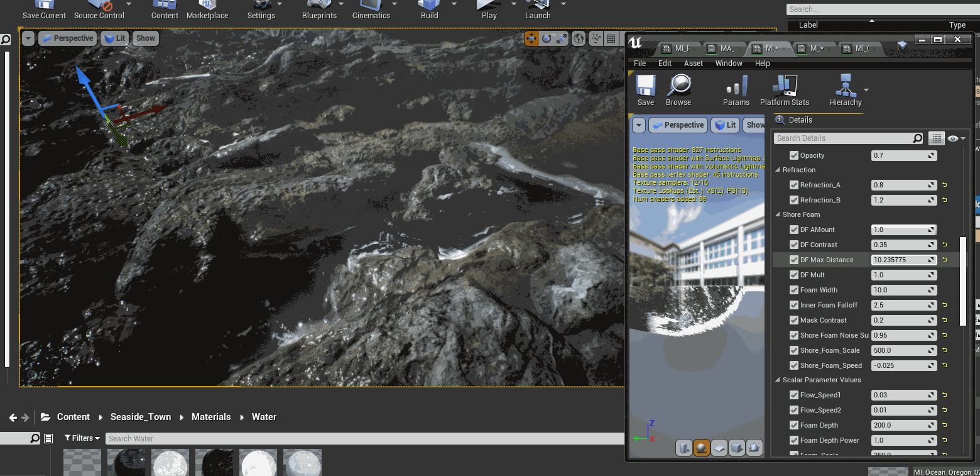Collapse the Shore Foam section
Screen dimensions: 980x476
(x=778, y=215)
